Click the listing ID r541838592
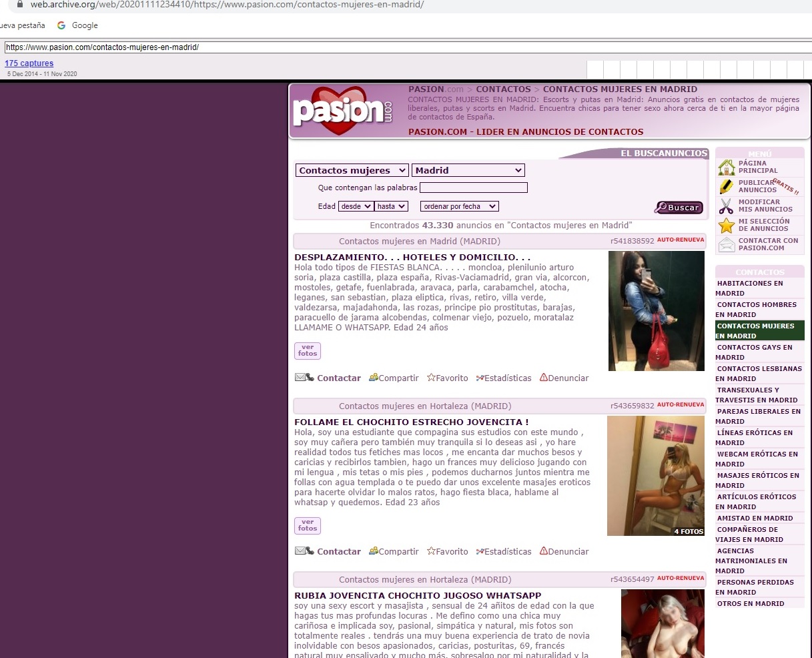This screenshot has width=812, height=658. tap(632, 241)
